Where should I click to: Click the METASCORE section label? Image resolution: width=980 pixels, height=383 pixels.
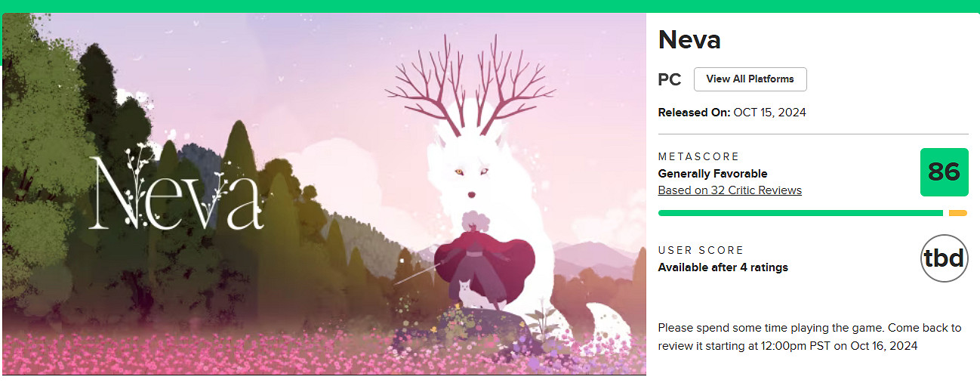pos(699,156)
